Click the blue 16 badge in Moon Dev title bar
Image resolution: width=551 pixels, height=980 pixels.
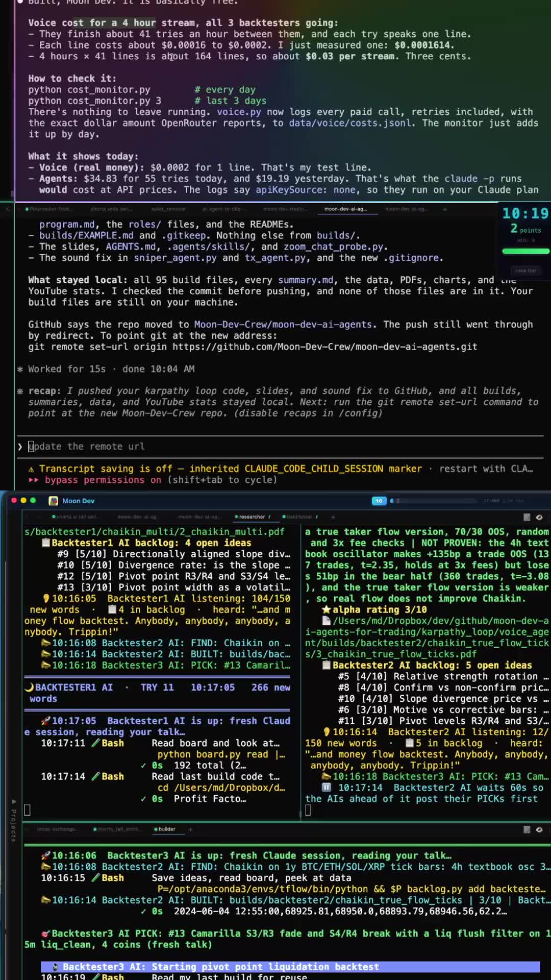[x=379, y=501]
